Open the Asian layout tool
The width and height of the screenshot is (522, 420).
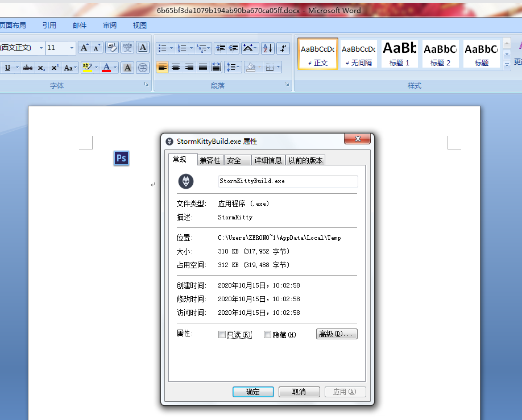click(250, 48)
